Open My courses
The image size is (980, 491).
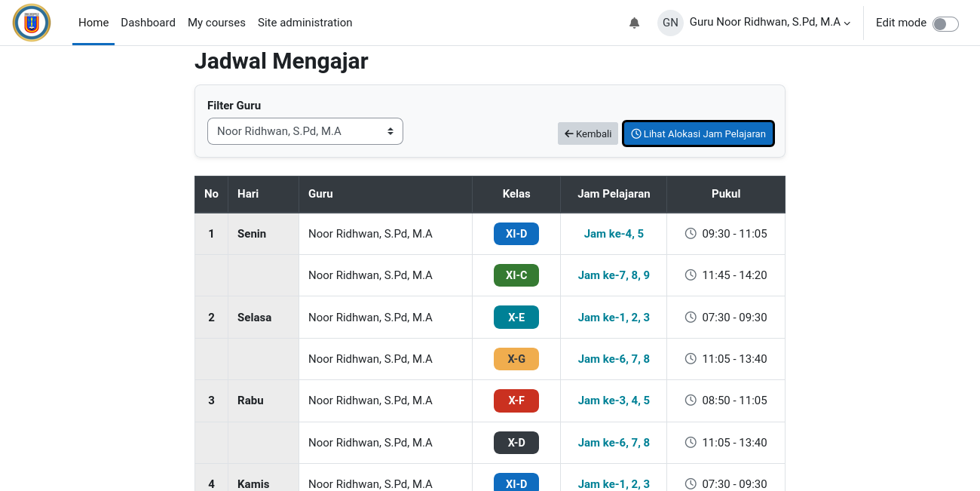[216, 23]
